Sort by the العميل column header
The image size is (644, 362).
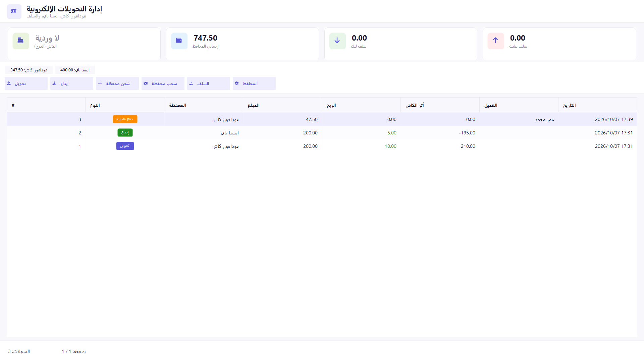(519, 105)
